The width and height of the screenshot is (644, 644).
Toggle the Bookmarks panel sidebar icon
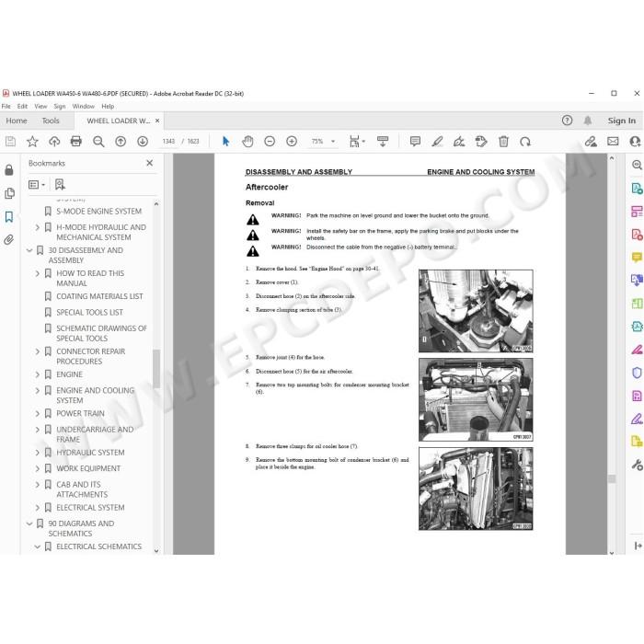(9, 217)
